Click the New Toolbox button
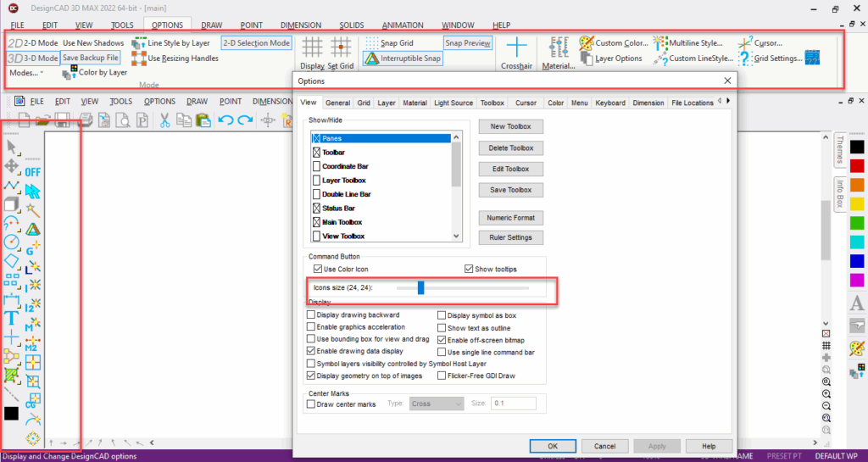 click(510, 126)
